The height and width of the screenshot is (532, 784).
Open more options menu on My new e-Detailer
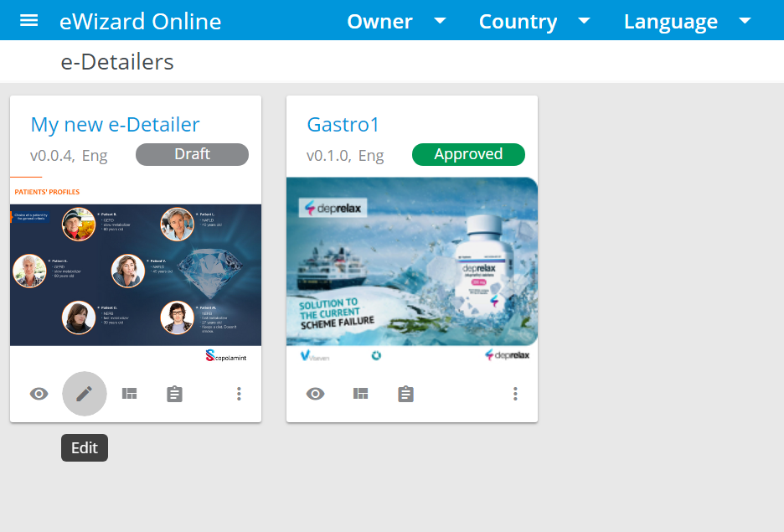click(240, 394)
